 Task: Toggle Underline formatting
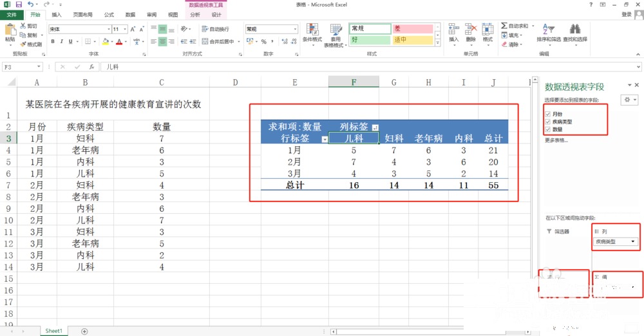coord(70,41)
